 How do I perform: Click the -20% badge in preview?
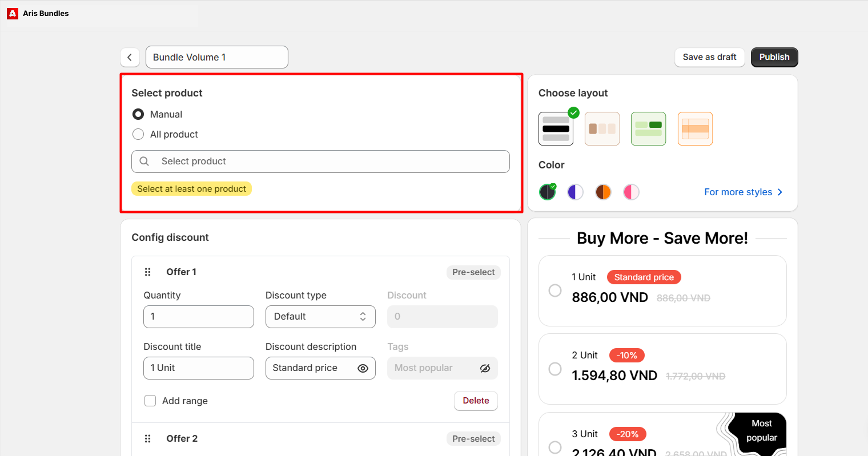tap(628, 434)
